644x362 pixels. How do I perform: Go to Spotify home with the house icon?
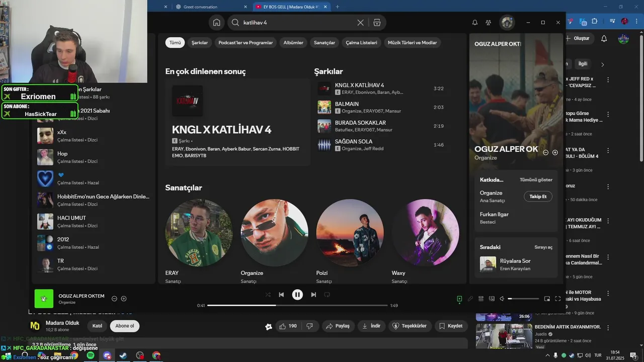[216, 23]
